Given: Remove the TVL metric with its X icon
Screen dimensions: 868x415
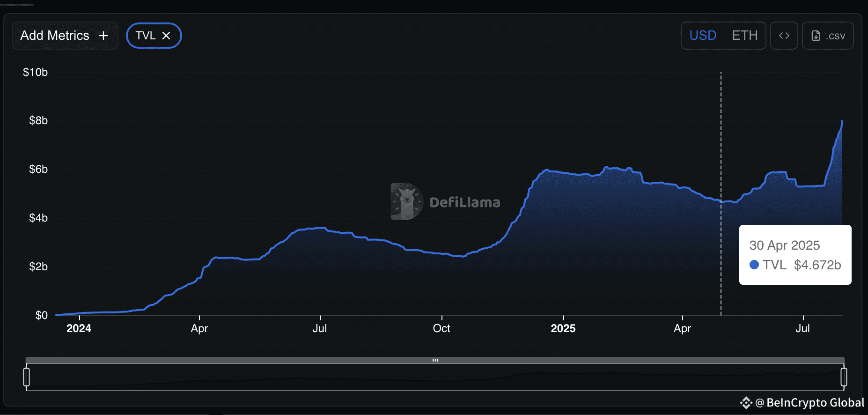Looking at the screenshot, I should coord(166,36).
